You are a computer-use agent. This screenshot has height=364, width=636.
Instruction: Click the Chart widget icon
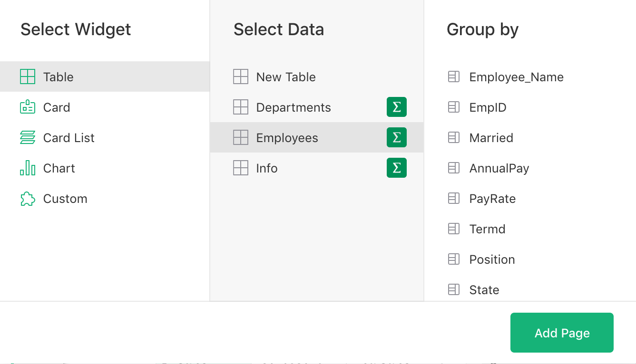[27, 168]
